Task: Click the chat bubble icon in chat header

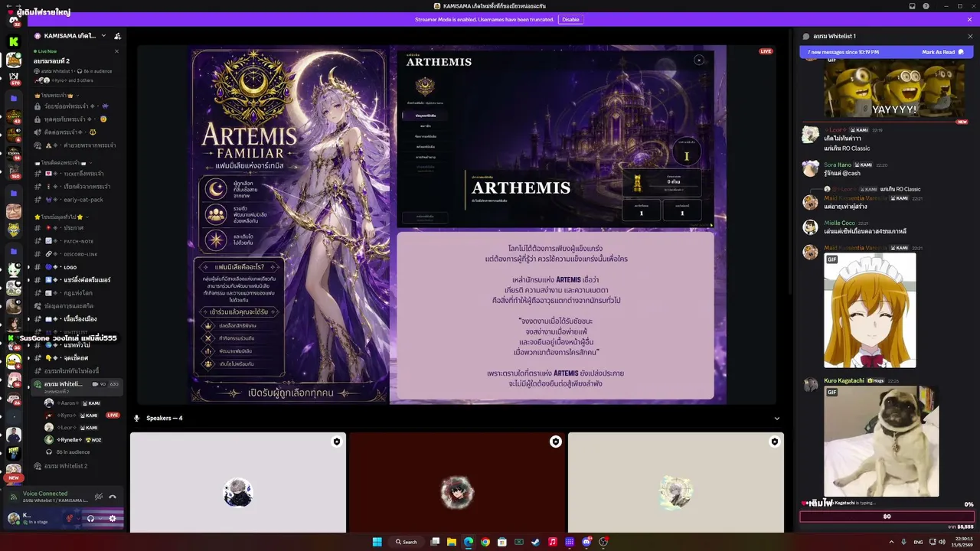Action: coord(805,36)
